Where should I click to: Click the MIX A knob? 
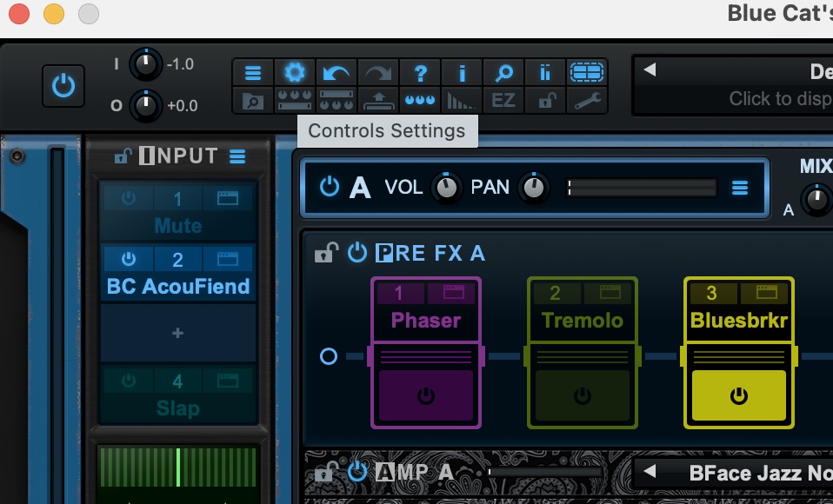click(x=817, y=200)
